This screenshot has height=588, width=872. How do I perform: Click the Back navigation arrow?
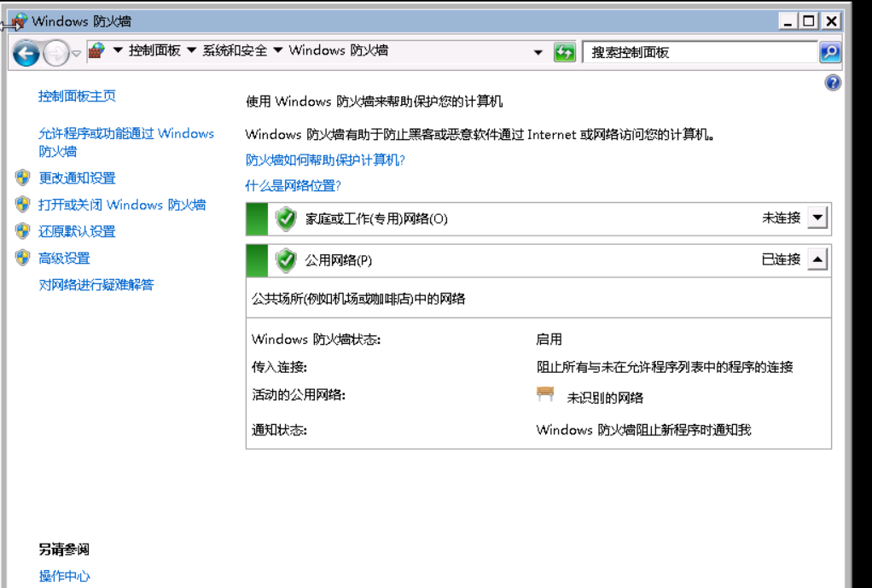tap(26, 54)
